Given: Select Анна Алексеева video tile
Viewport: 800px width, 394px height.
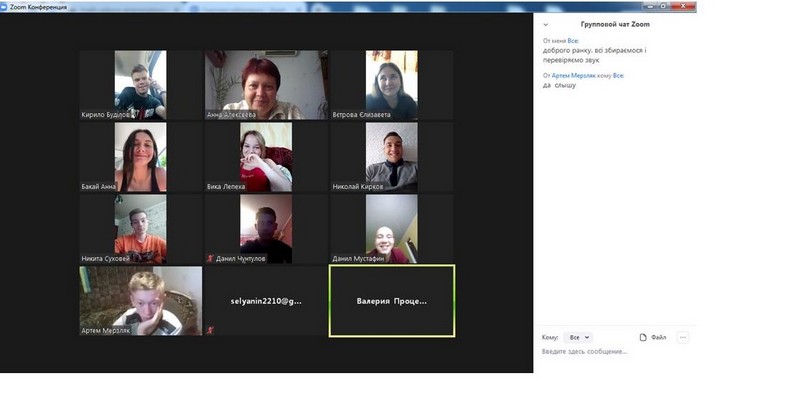Looking at the screenshot, I should (x=266, y=85).
